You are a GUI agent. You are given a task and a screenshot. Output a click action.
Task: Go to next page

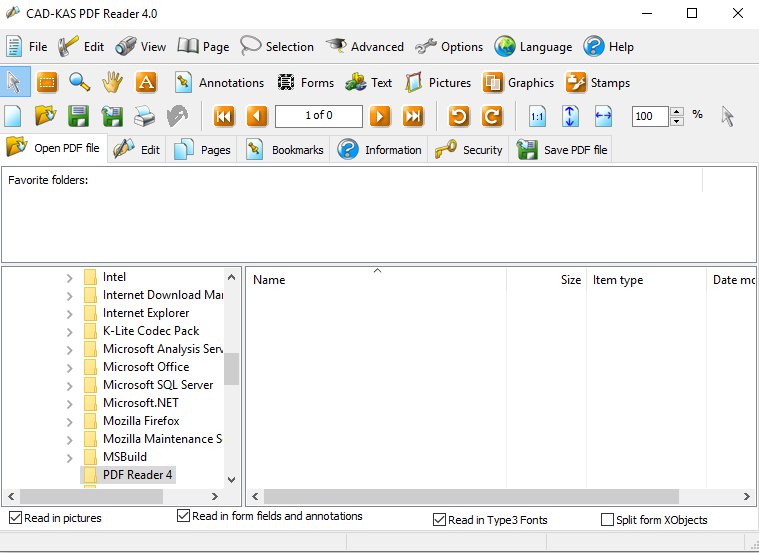click(x=380, y=116)
